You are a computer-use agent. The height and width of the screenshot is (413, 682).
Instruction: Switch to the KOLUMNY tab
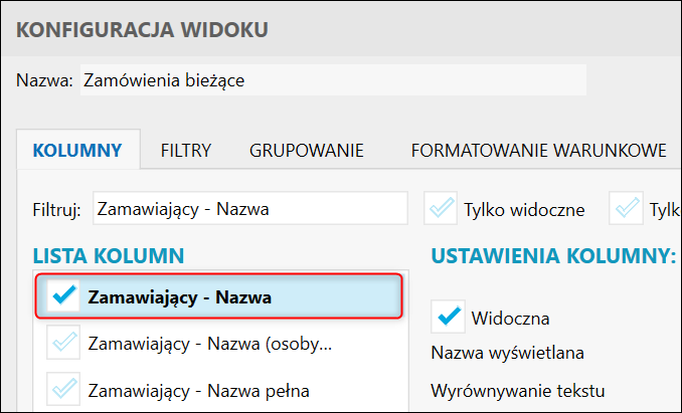pyautogui.click(x=78, y=152)
